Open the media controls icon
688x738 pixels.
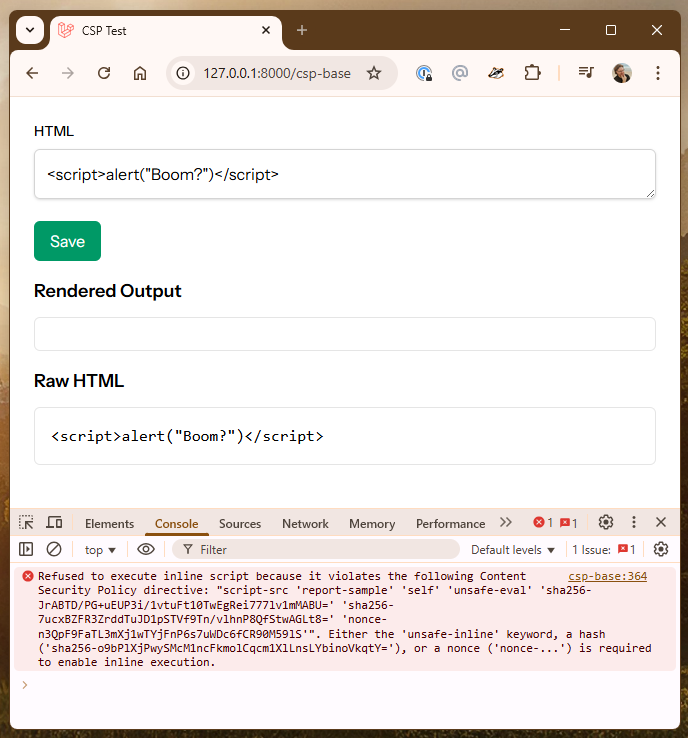[586, 73]
